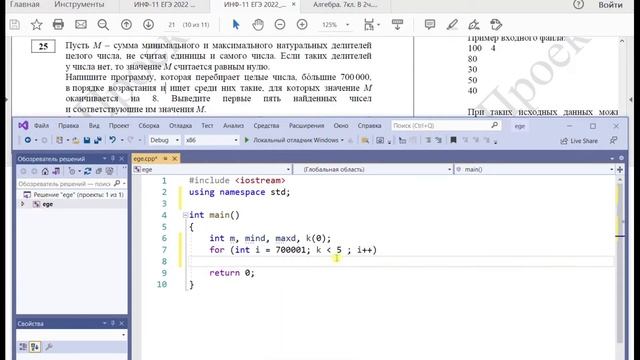Zoom out the PDF with minus icon
The width and height of the screenshot is (640, 360).
click(x=280, y=25)
